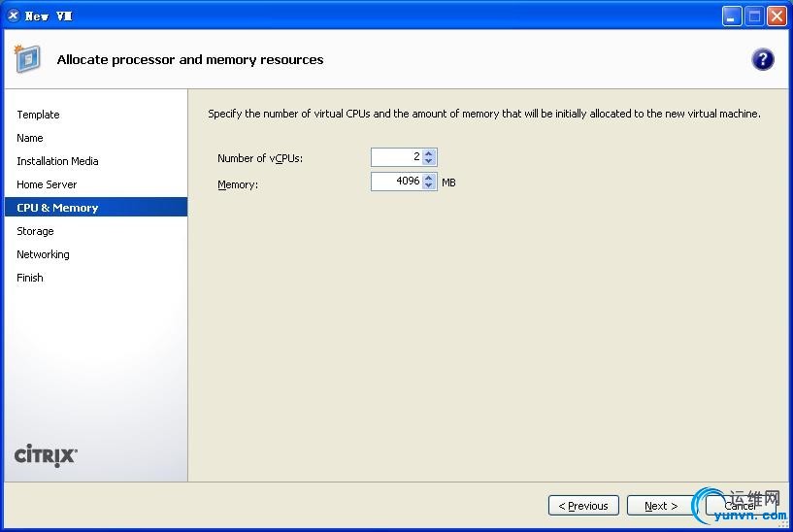
Task: Click the Previous button
Action: click(583, 506)
